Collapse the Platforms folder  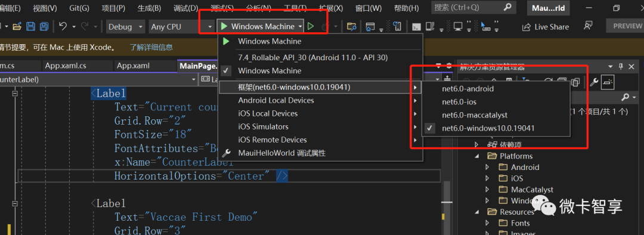(477, 156)
